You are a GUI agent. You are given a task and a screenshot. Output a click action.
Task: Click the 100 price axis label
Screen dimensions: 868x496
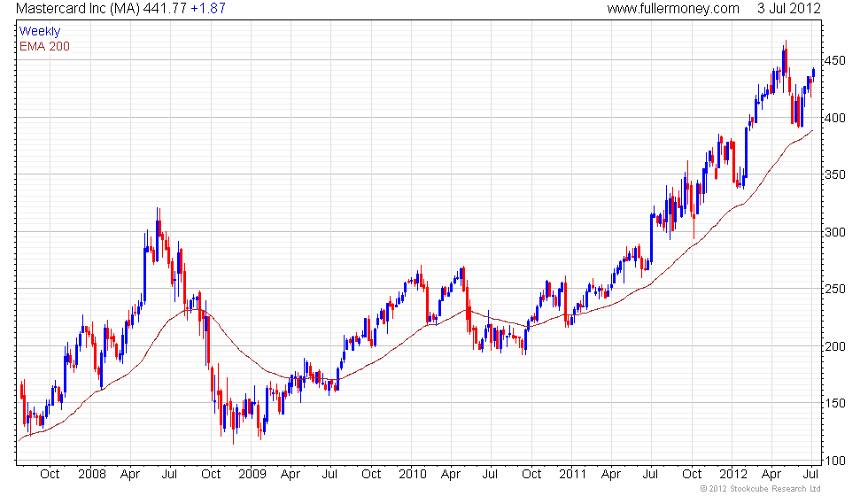click(834, 461)
